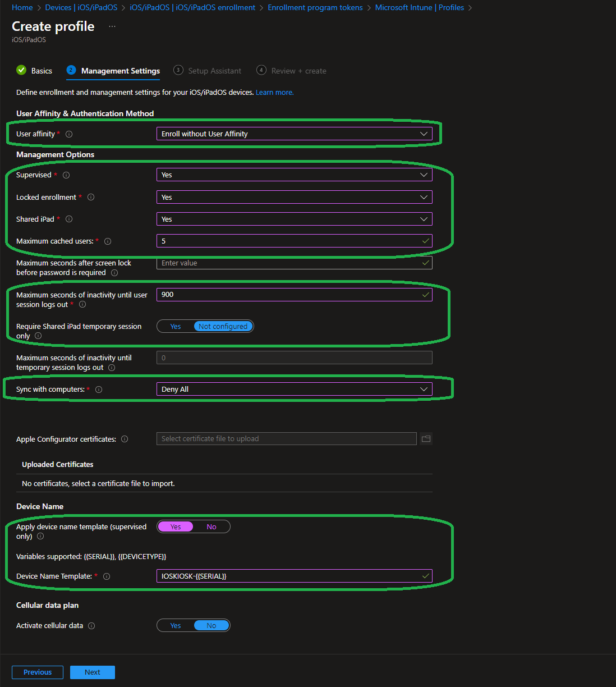Screen dimensions: 616x687
Task: Switch to the Basics tab
Action: [x=41, y=71]
